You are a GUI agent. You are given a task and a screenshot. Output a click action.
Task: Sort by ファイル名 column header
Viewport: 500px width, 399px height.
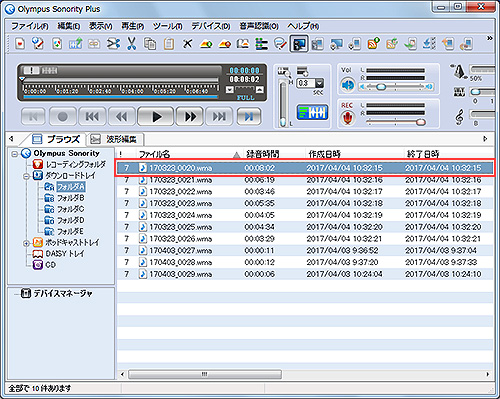pos(189,154)
